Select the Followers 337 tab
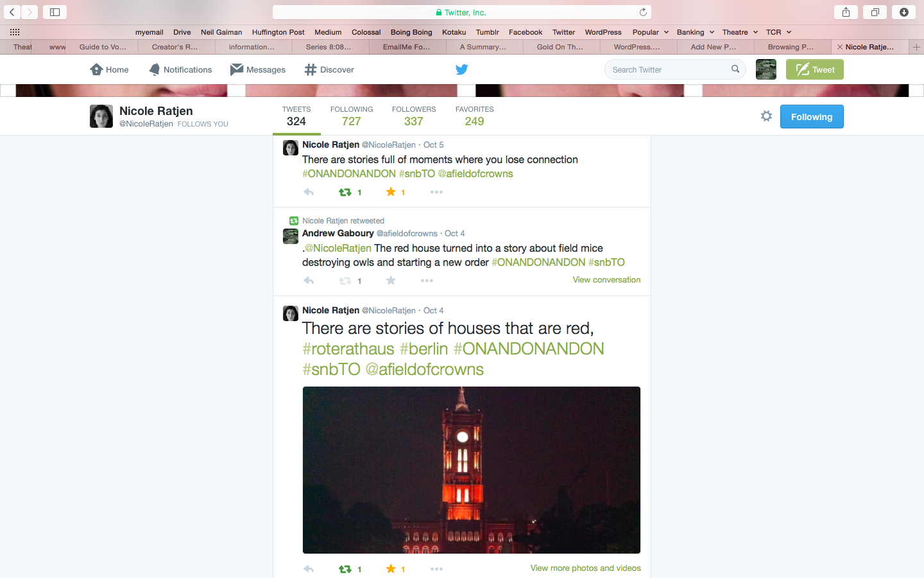This screenshot has width=924, height=578. pos(414,116)
